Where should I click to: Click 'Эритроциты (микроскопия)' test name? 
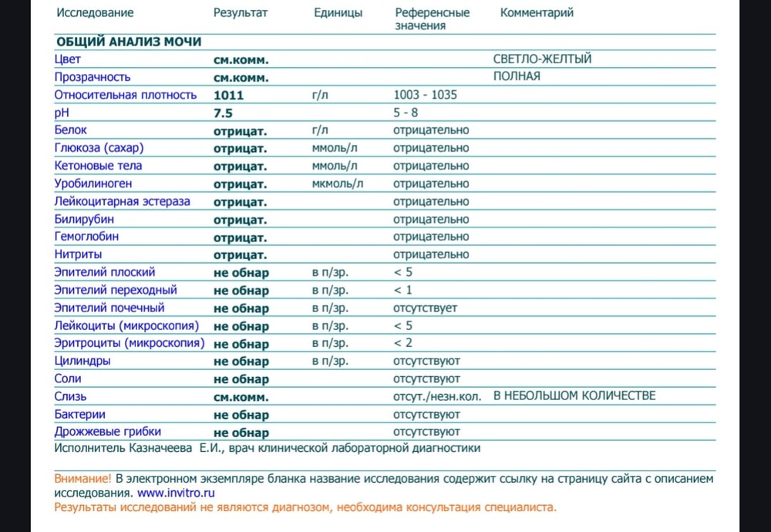[x=129, y=343]
